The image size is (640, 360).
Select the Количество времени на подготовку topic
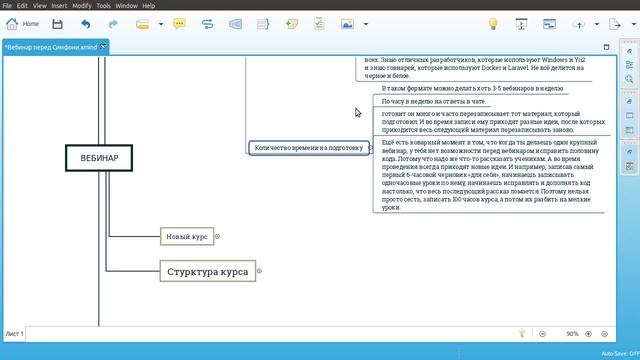click(309, 148)
